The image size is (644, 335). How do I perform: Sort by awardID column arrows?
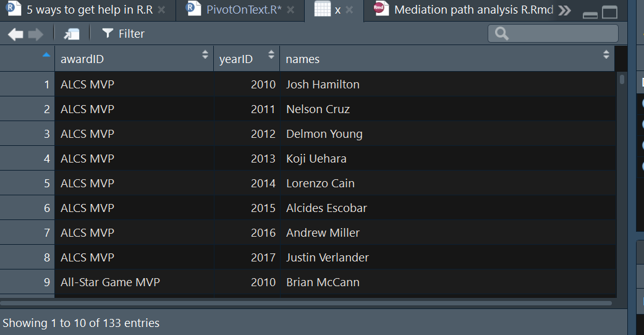(205, 56)
